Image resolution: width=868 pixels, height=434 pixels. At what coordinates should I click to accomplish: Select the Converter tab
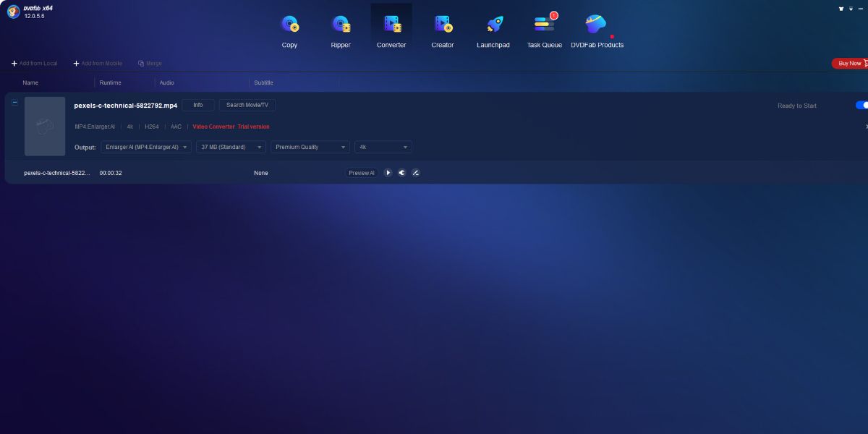[391, 29]
